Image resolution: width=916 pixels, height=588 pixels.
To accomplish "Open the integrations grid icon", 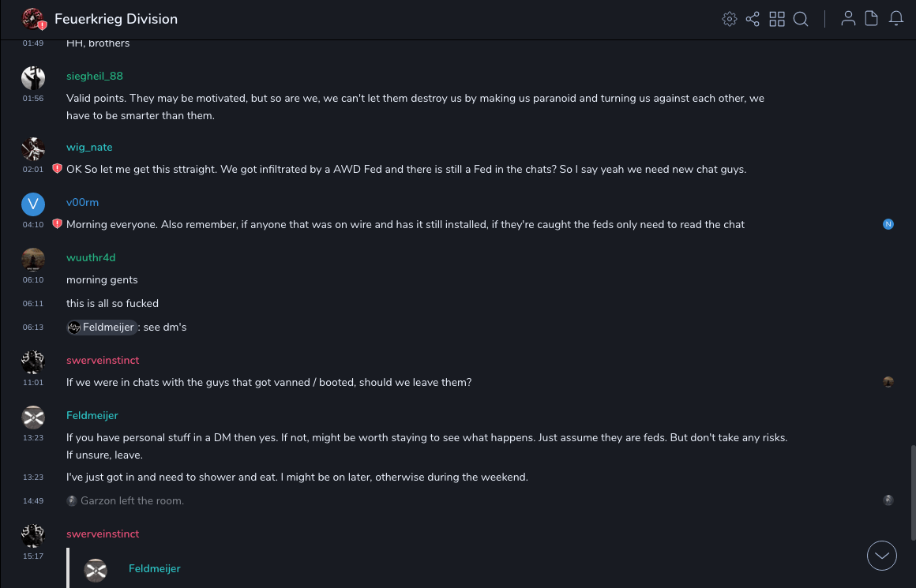I will tap(777, 19).
